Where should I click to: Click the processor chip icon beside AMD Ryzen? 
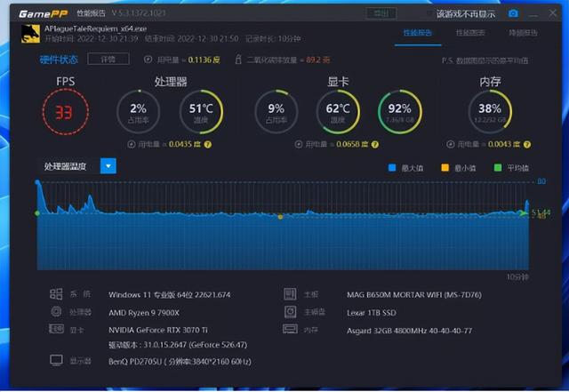tap(56, 311)
